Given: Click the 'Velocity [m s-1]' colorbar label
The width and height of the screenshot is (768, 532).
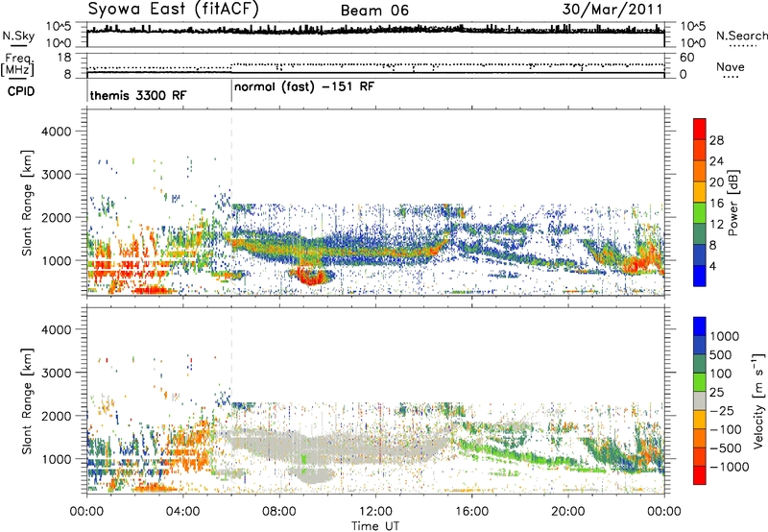Looking at the screenshot, I should [758, 400].
